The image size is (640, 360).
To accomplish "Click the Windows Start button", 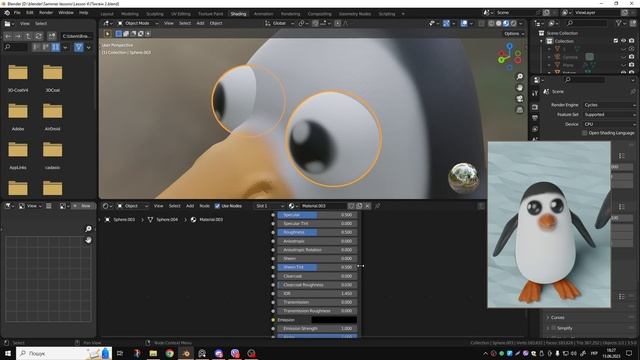I will coord(8,353).
